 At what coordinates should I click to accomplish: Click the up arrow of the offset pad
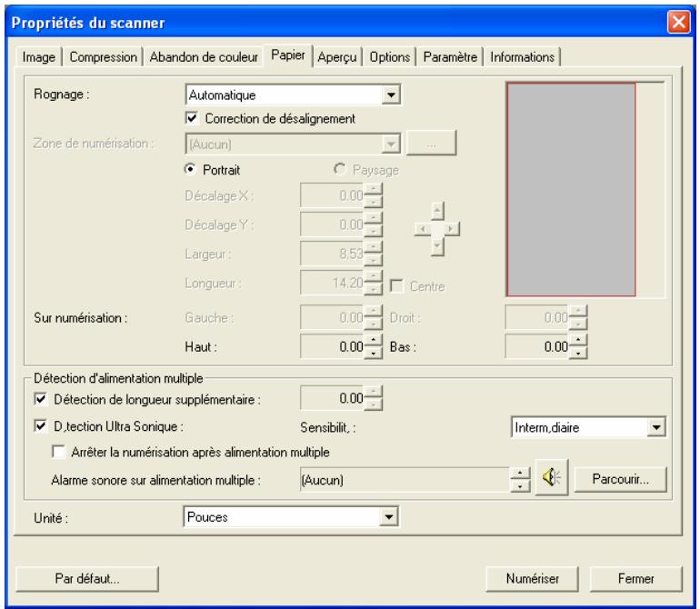click(437, 211)
